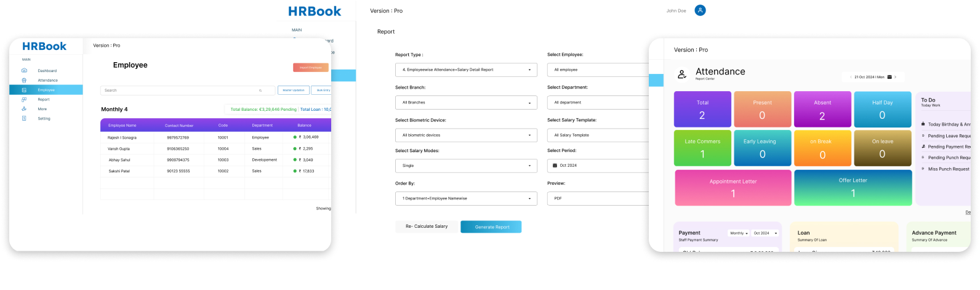Expand the Report Type dropdown
Image resolution: width=980 pixels, height=290 pixels.
click(x=466, y=70)
